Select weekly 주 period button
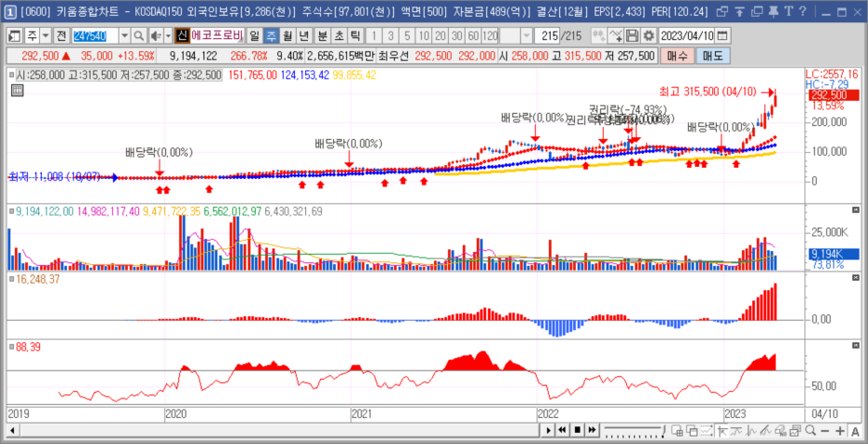This screenshot has width=868, height=444. [271, 36]
